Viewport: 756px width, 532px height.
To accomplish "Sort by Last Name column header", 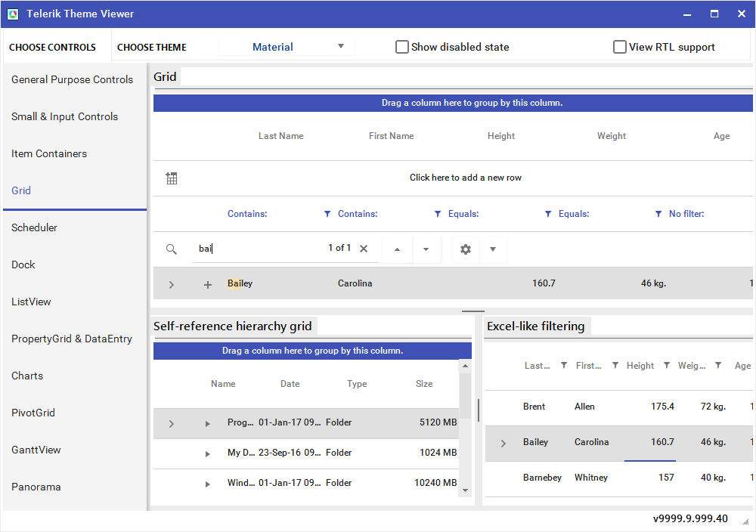I will [280, 136].
